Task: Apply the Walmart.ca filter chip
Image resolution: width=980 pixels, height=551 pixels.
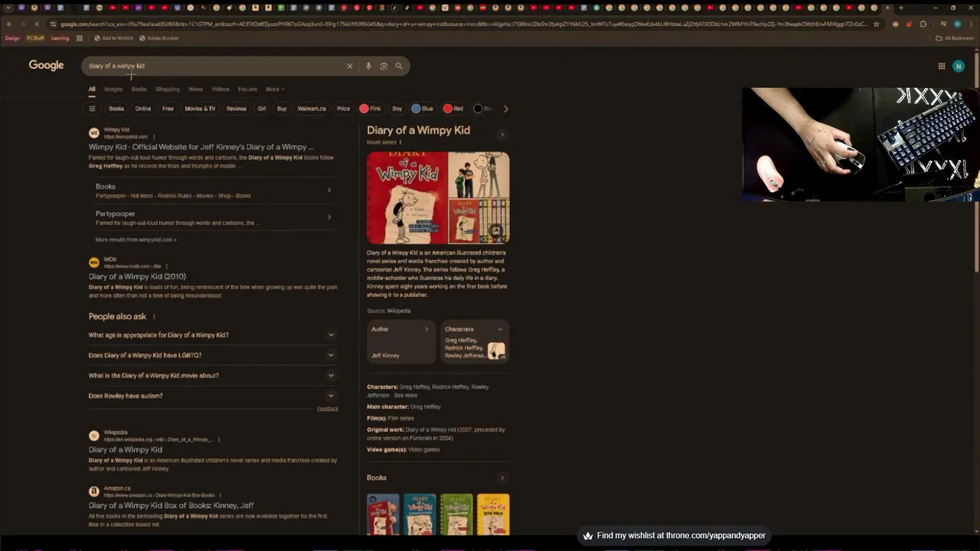Action: pos(312,109)
